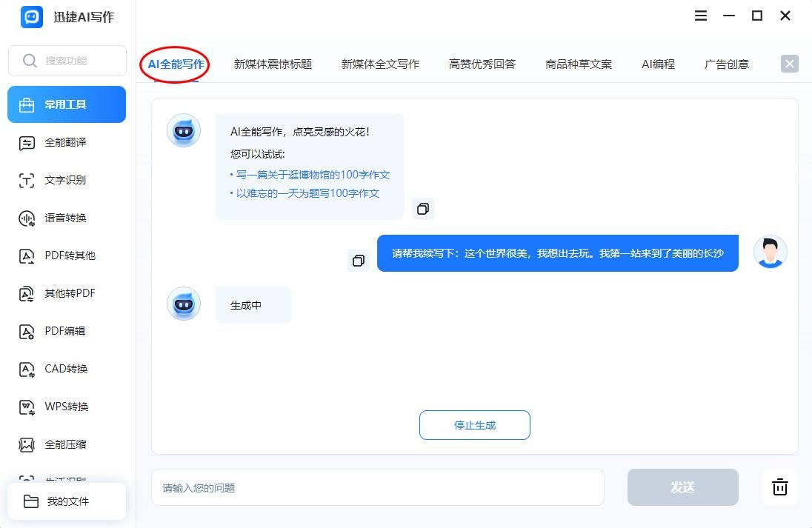Click the PDF转其他 icon
The image size is (812, 528).
click(27, 256)
